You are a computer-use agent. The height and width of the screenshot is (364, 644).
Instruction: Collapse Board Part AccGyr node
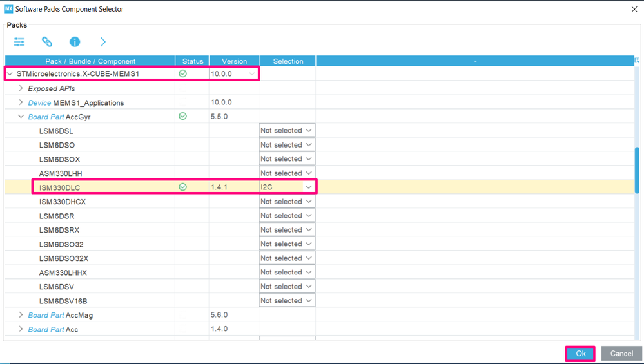(x=21, y=117)
